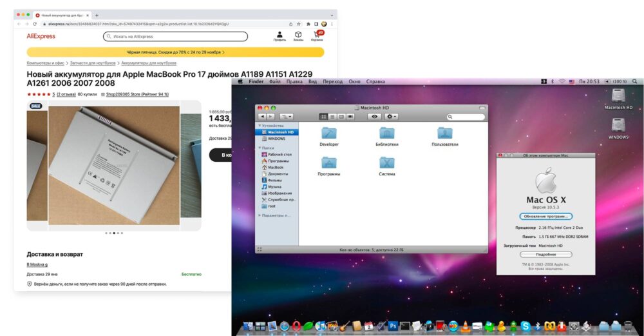Click the AliExpress search field
The height and width of the screenshot is (336, 644).
coord(175,37)
